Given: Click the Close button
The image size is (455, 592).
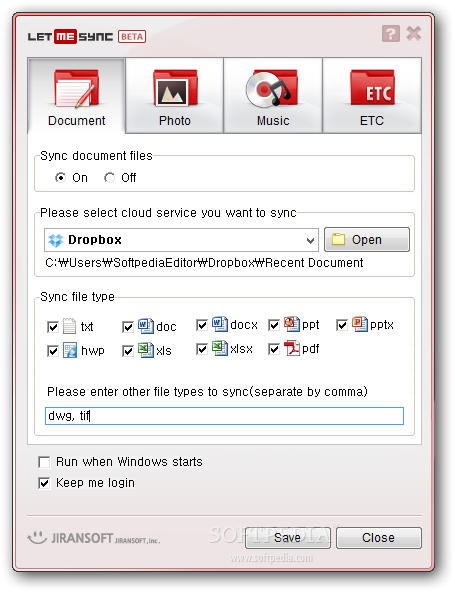Looking at the screenshot, I should click(379, 538).
